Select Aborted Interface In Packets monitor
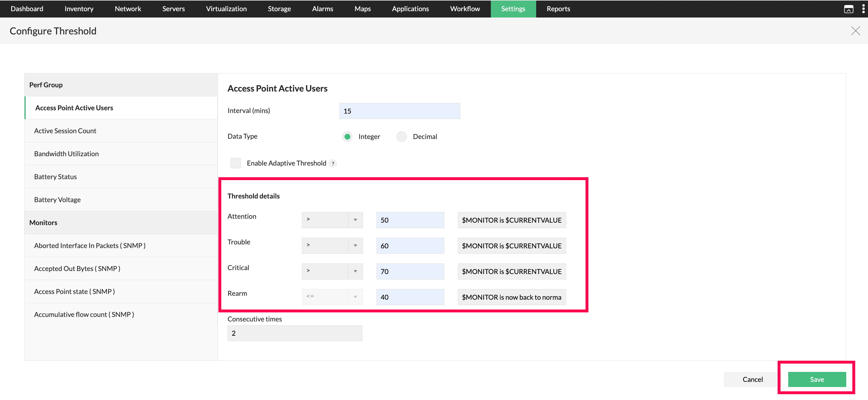This screenshot has height=400, width=868. pyautogui.click(x=121, y=245)
